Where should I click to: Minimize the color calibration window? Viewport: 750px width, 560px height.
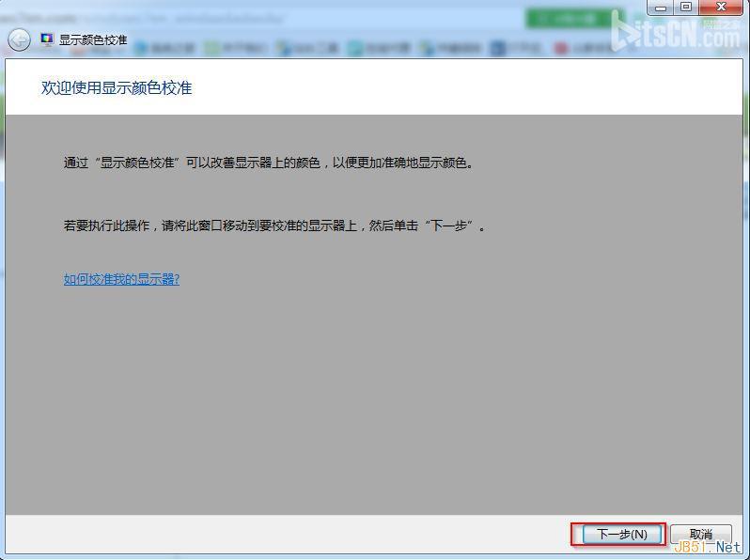pos(662,8)
